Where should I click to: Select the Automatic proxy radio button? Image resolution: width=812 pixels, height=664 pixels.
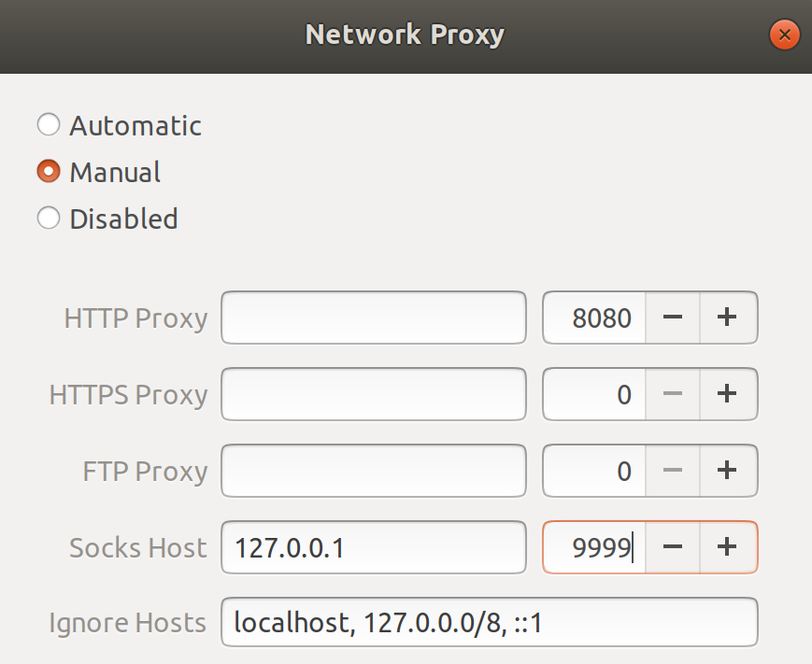point(49,124)
